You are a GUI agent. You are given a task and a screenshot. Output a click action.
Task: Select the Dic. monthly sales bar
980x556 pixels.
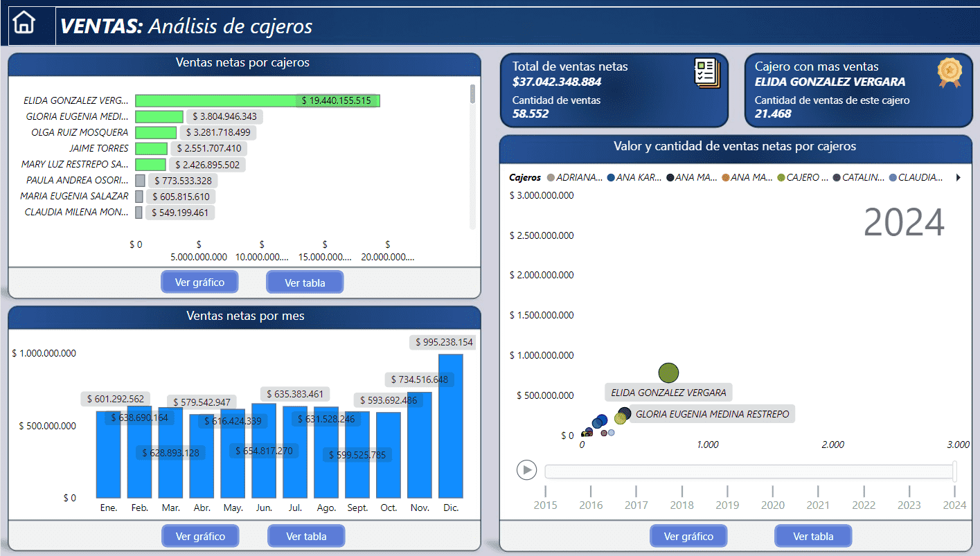(451, 426)
